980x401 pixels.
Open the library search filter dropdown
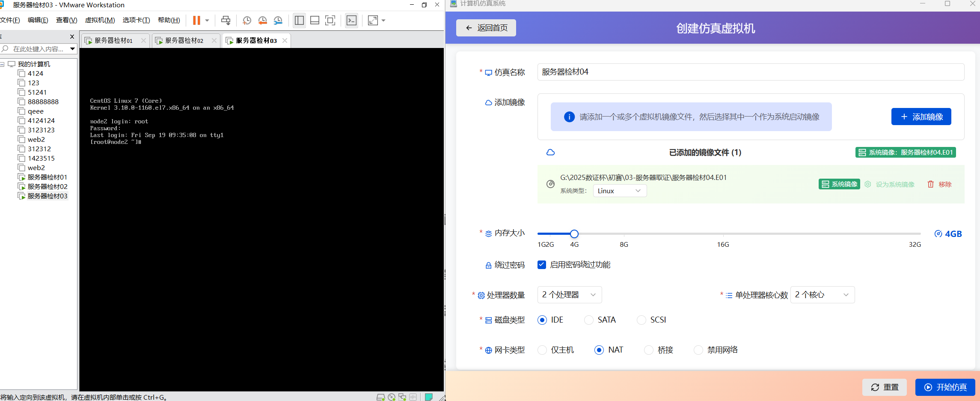coord(73,49)
